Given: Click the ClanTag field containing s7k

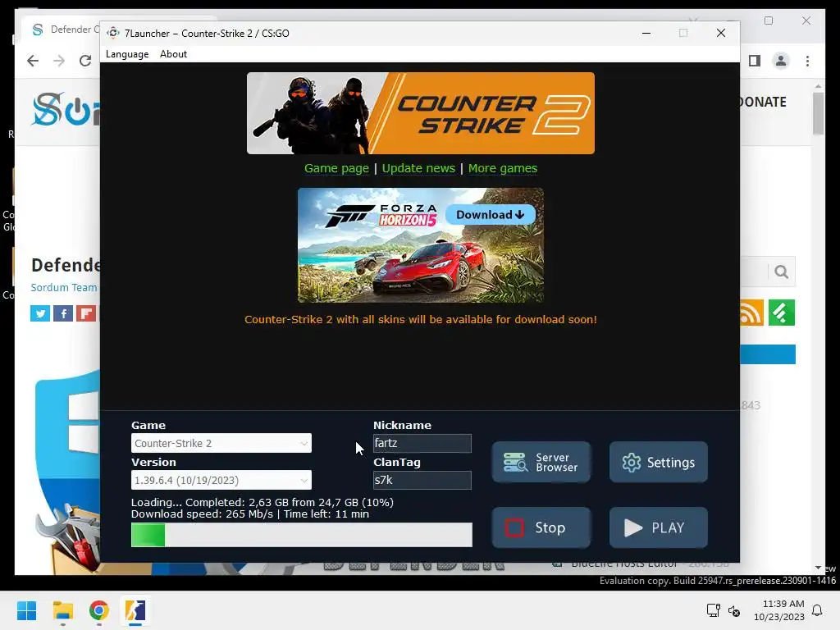Looking at the screenshot, I should (422, 480).
